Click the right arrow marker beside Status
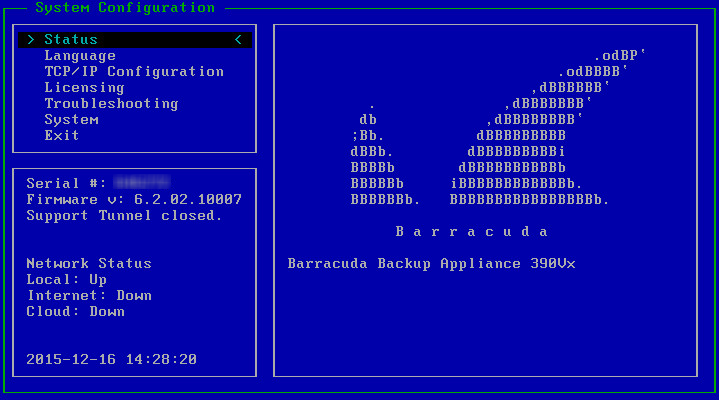Viewport: 719px width, 400px height. coord(31,40)
